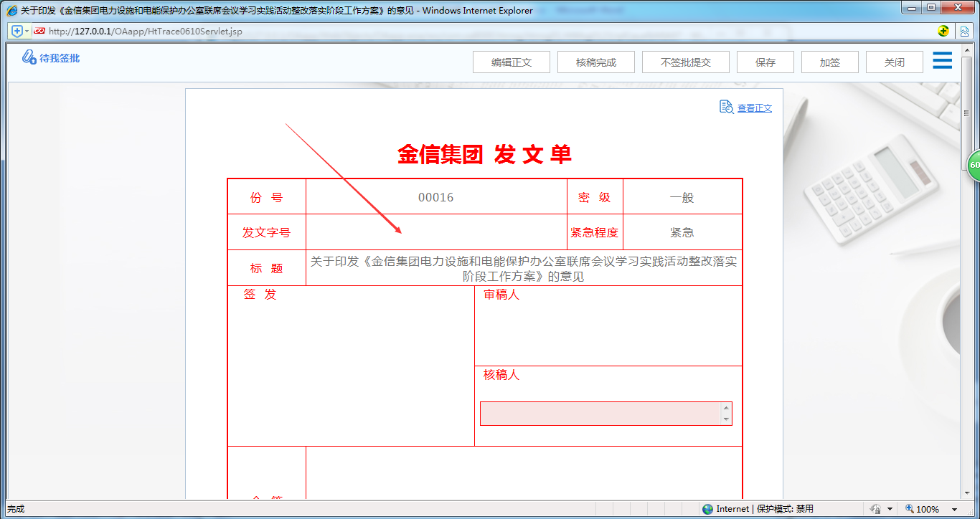Click the zoom magnifier icon in the status bar
The width and height of the screenshot is (980, 519).
pyautogui.click(x=910, y=508)
